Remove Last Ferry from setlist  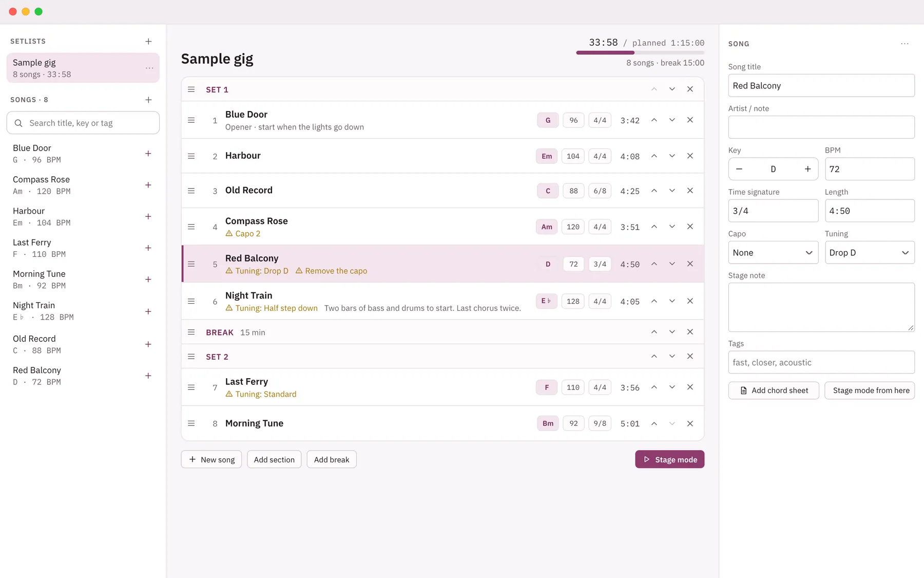[690, 387]
